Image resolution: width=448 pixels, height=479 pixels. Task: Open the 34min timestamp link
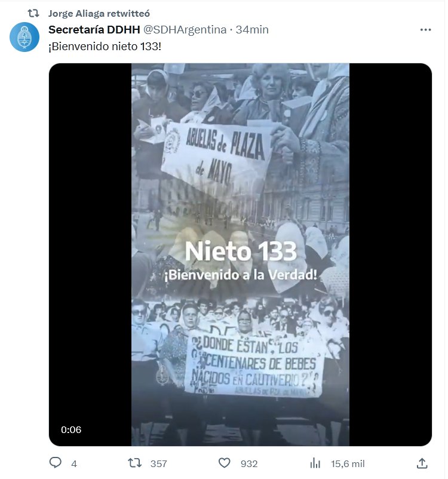(252, 30)
